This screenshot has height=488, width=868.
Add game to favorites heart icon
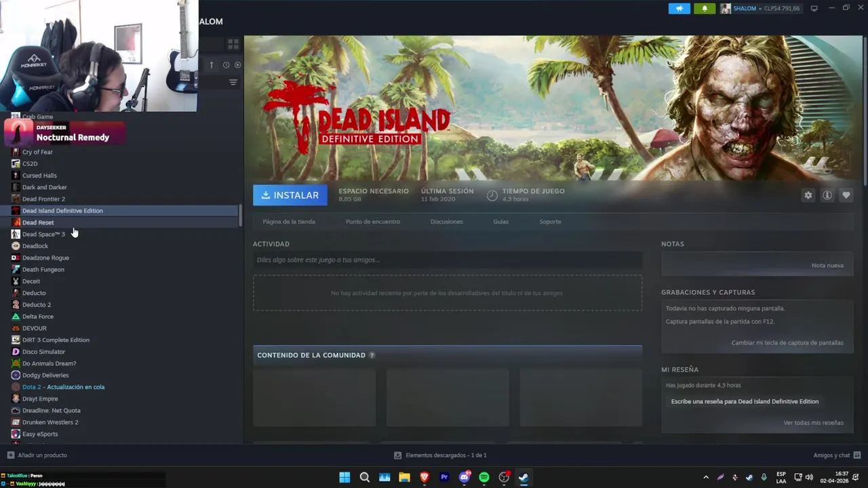coord(846,195)
